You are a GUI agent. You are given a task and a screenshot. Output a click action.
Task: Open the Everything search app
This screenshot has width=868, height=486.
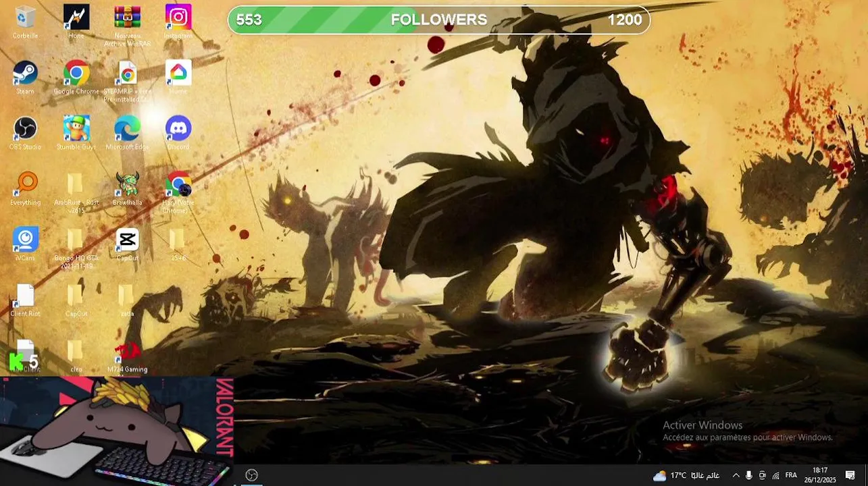26,188
